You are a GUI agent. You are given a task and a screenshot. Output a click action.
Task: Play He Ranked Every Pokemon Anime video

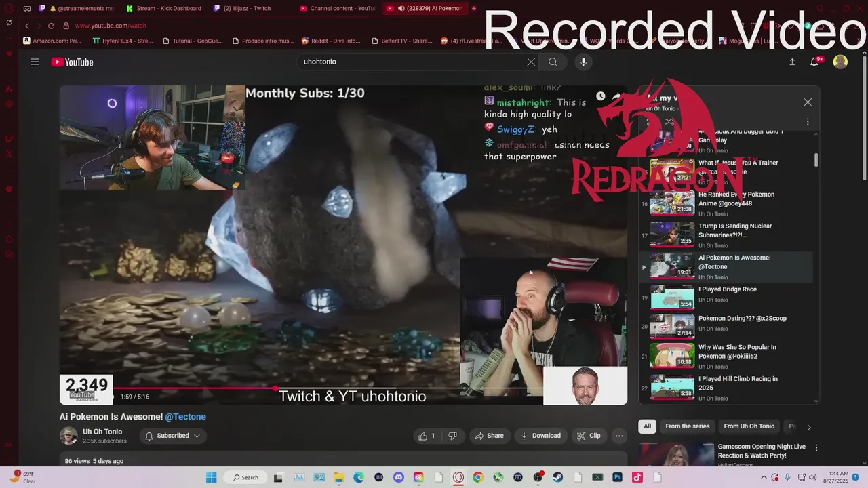[x=726, y=203]
